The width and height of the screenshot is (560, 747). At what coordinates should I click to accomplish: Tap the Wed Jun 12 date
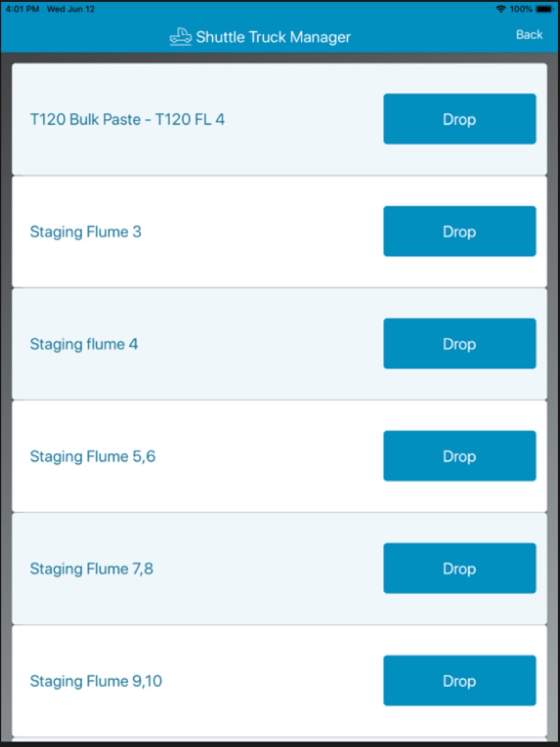[x=71, y=9]
